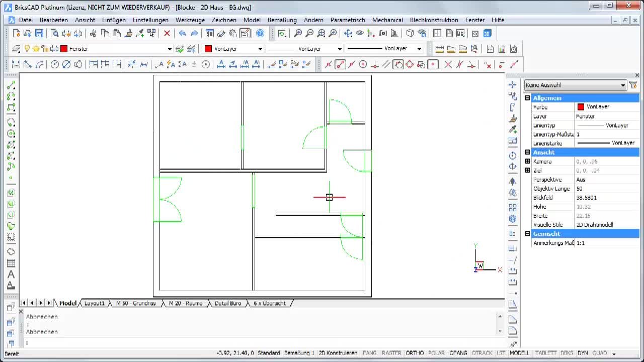Click the New drawing icon
The image size is (644, 362).
pyautogui.click(x=16, y=33)
